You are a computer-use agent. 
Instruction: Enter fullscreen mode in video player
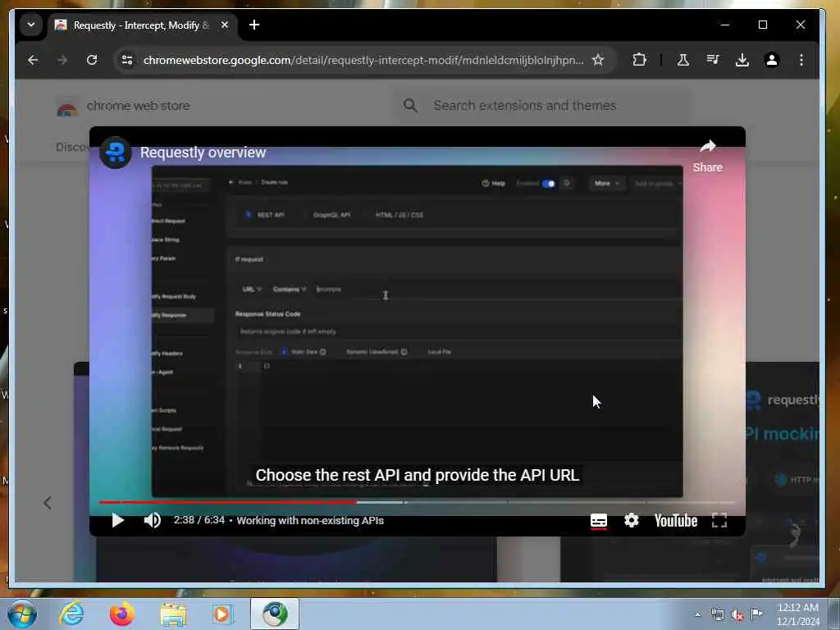pos(719,520)
